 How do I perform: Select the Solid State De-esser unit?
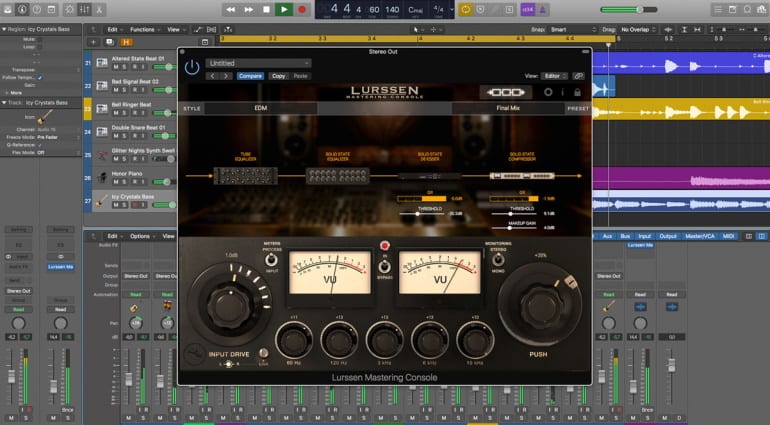430,176
